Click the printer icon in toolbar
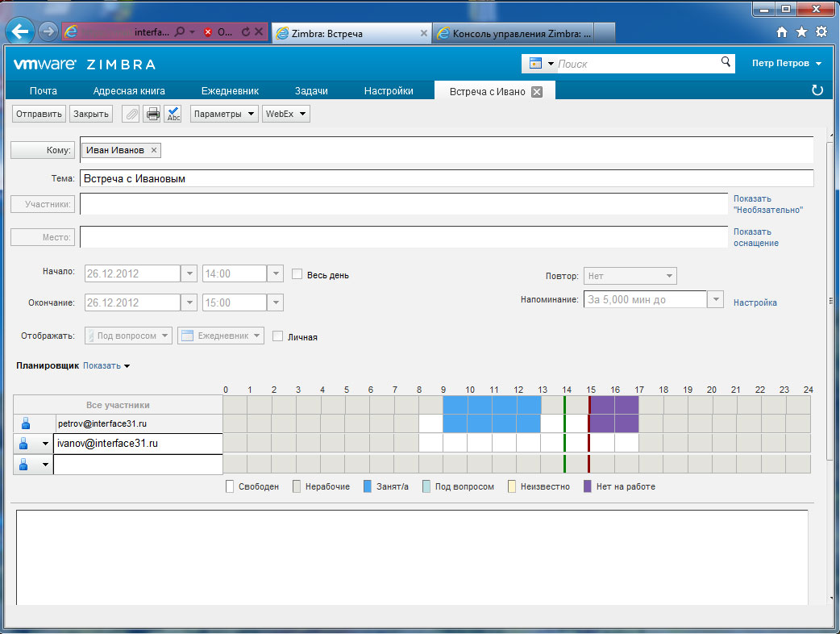840x634 pixels. point(152,114)
